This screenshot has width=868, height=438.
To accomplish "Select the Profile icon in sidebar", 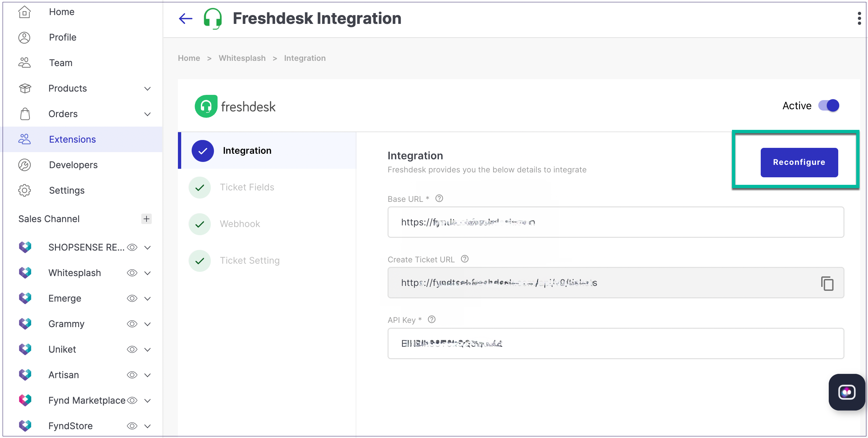I will pyautogui.click(x=24, y=37).
